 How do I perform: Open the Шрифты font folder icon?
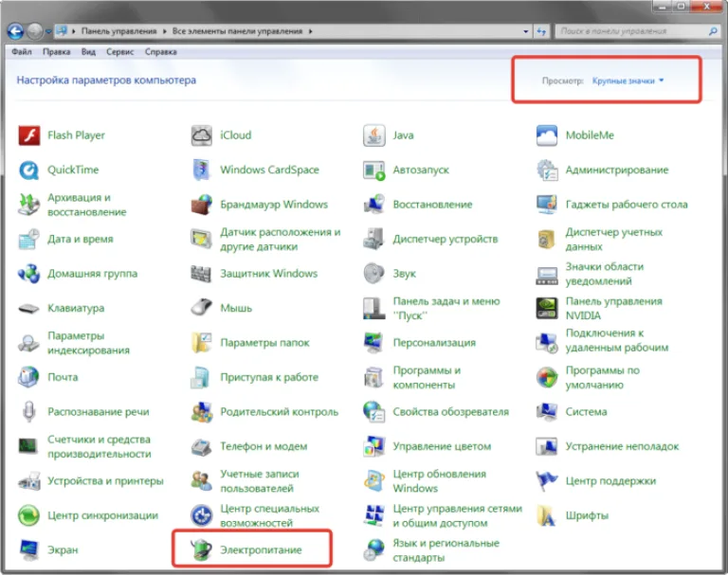[547, 515]
